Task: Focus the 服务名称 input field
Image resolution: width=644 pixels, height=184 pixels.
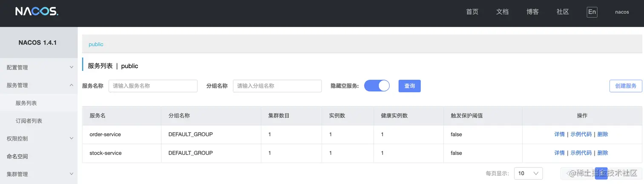Action: pos(153,86)
